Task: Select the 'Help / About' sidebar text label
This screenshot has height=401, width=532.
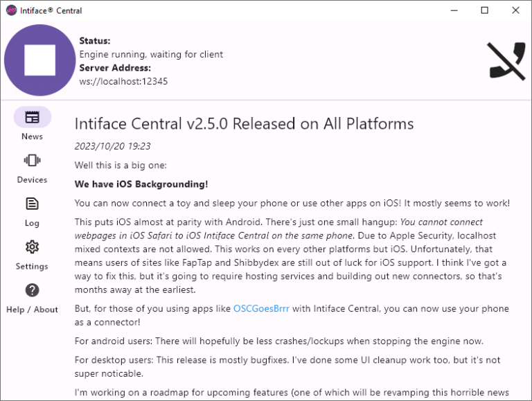Action: (32, 310)
